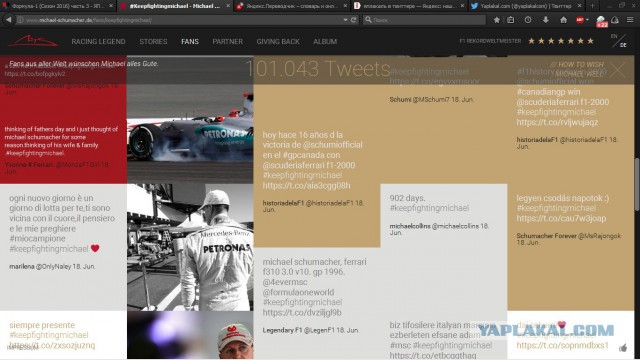This screenshot has width=640, height=360.
Task: Click @MSchumi7 handle of Schumi tweet
Action: pos(431,99)
